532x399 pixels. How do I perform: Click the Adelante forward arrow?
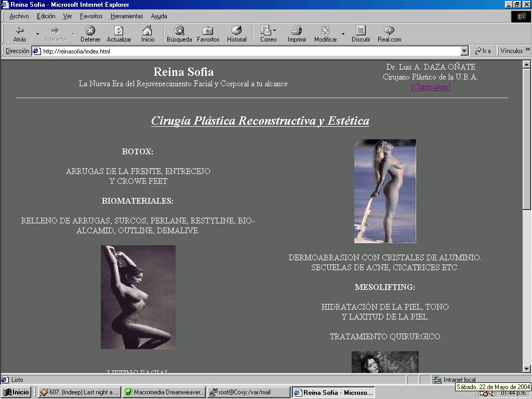coord(55,34)
